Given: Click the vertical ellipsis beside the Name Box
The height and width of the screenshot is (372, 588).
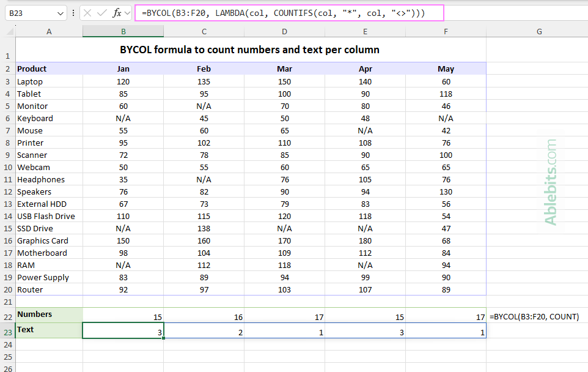Looking at the screenshot, I should tap(73, 12).
